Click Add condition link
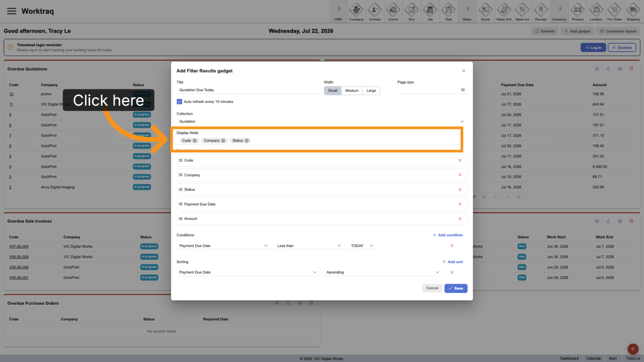The height and width of the screenshot is (362, 644). coord(448,235)
